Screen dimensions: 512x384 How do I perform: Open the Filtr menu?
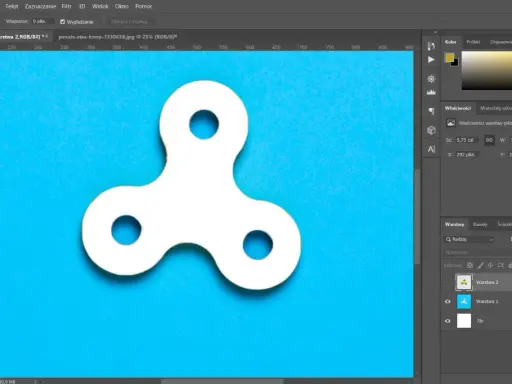click(67, 6)
